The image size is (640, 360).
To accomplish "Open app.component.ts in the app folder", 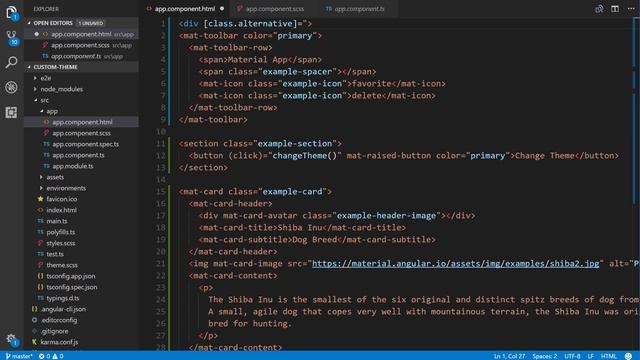I will 81,155.
